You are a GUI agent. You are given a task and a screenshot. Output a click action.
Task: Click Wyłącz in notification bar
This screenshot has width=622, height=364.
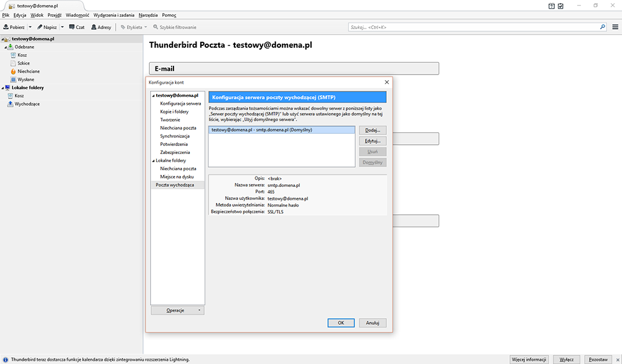(x=567, y=359)
